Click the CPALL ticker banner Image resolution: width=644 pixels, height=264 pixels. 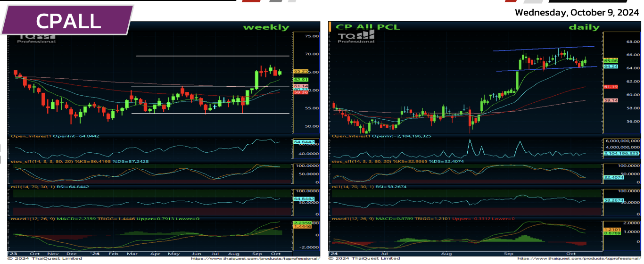coord(67,20)
